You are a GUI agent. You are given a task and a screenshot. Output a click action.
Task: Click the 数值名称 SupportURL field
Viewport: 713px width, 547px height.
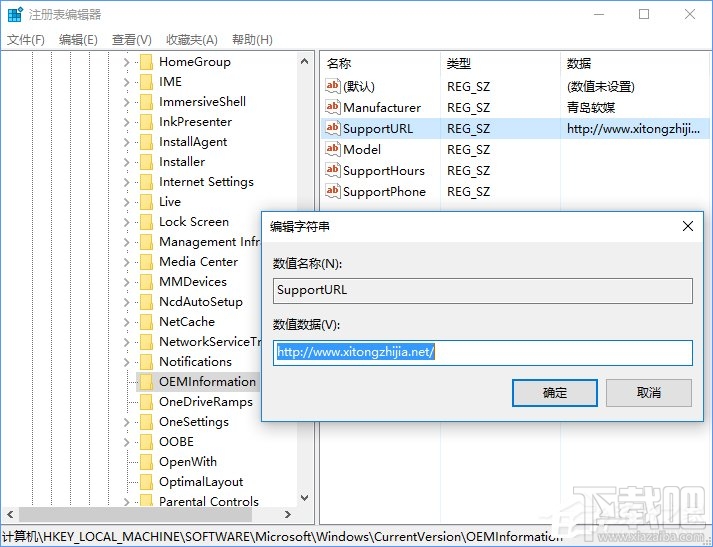coord(483,291)
